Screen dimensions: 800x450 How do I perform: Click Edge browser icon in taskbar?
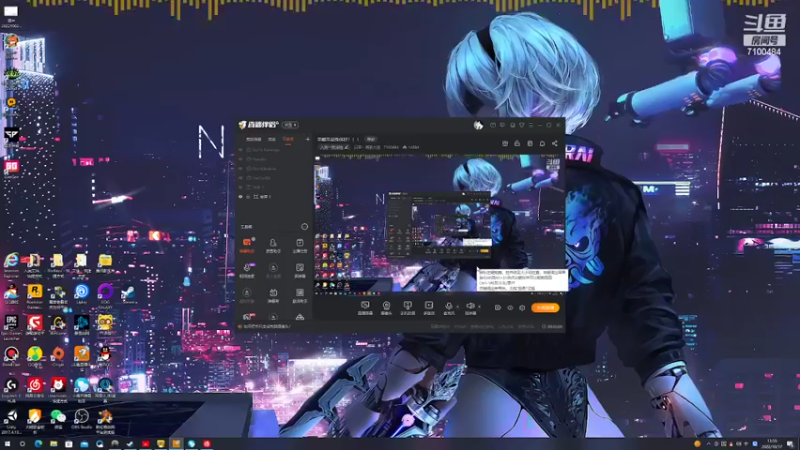(x=38, y=444)
